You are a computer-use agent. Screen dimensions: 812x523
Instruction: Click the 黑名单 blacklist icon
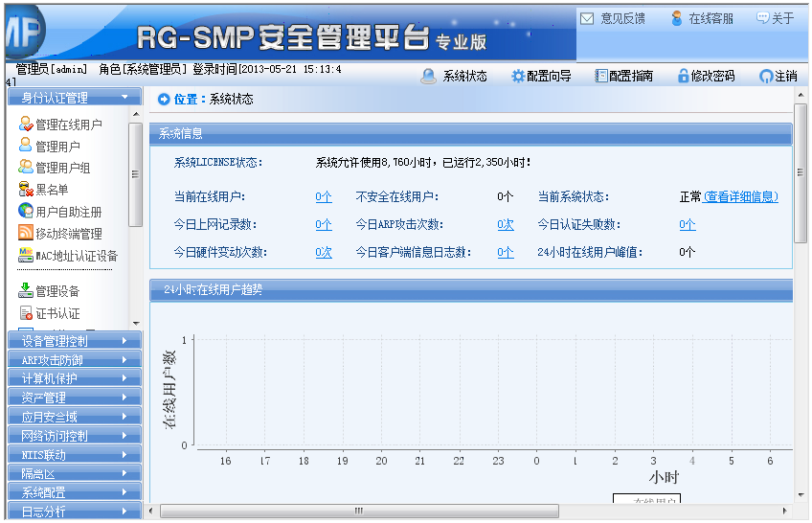coord(26,189)
